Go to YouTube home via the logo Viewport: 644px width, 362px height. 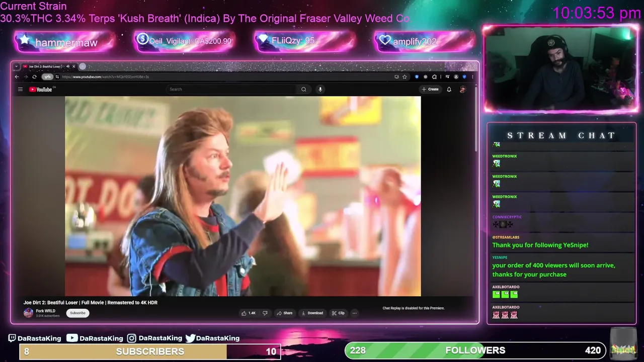(41, 89)
